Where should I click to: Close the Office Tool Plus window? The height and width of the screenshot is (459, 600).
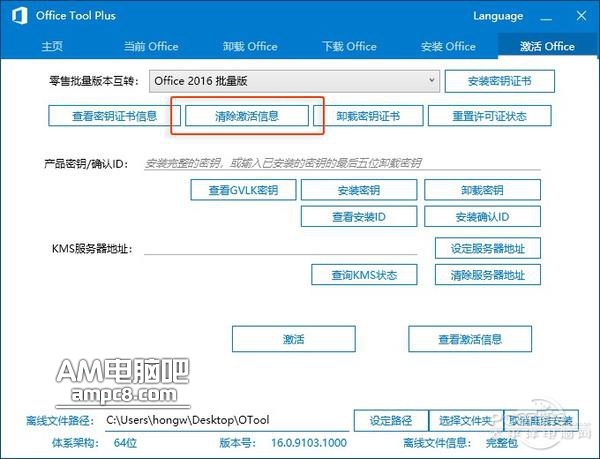tap(582, 16)
